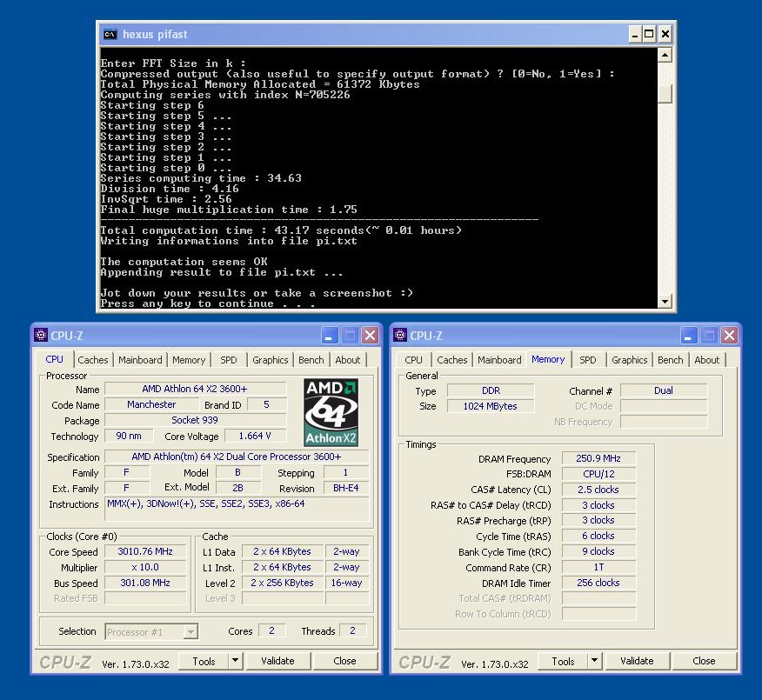Open Graphics tab in left CPU-Z
Screen dimensions: 762x700
(271, 360)
